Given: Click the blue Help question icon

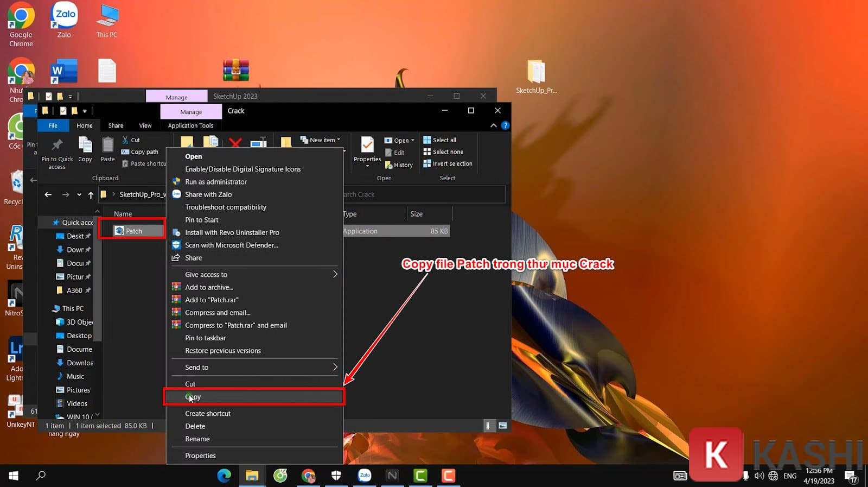Looking at the screenshot, I should point(506,125).
